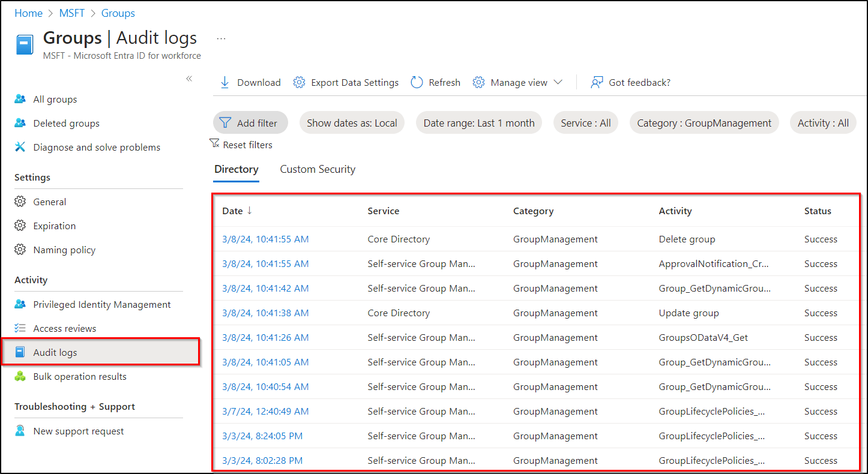The width and height of the screenshot is (868, 474).
Task: Open the Show dates as: Local filter
Action: click(x=352, y=123)
